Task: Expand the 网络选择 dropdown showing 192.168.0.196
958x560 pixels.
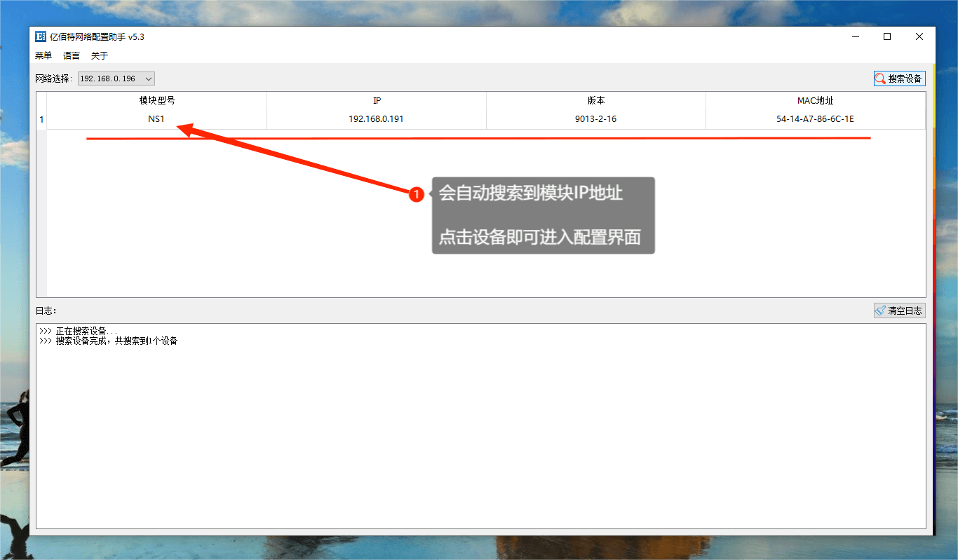Action: click(116, 78)
